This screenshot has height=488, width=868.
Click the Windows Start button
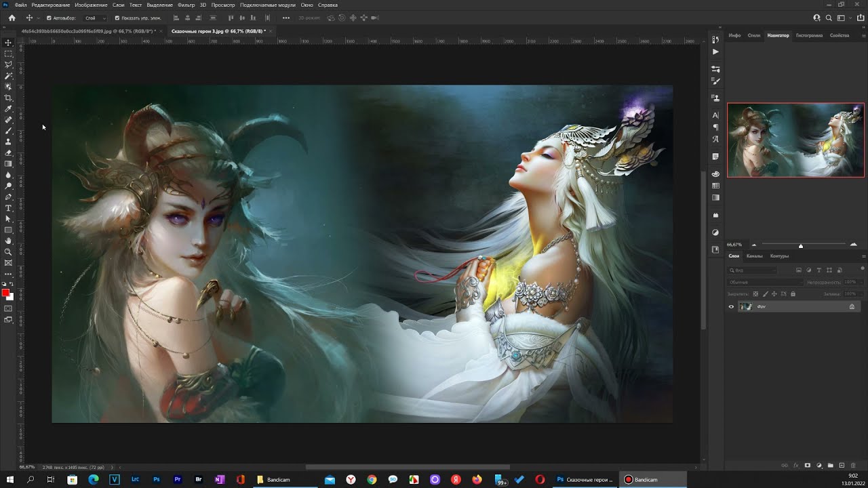tap(9, 479)
